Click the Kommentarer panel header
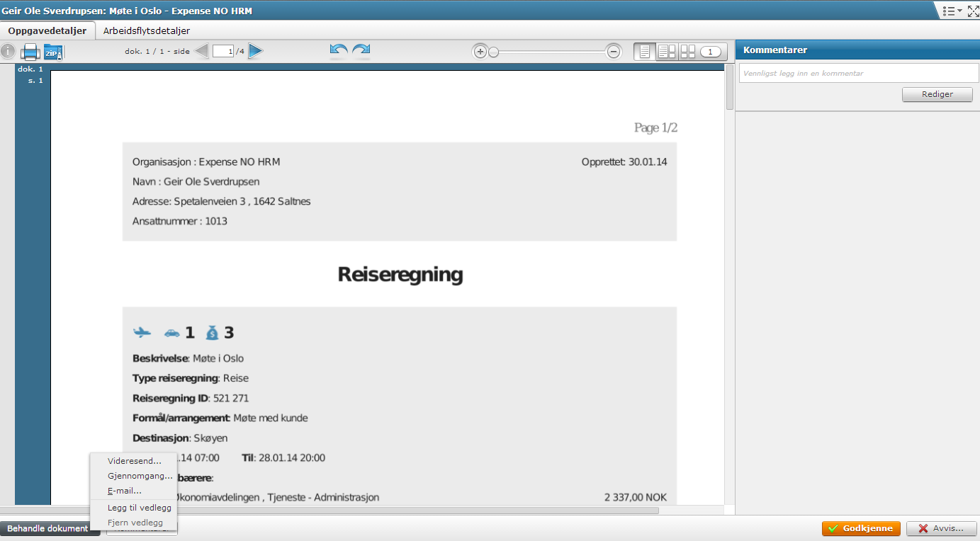Screen dimensions: 980x541 857,50
